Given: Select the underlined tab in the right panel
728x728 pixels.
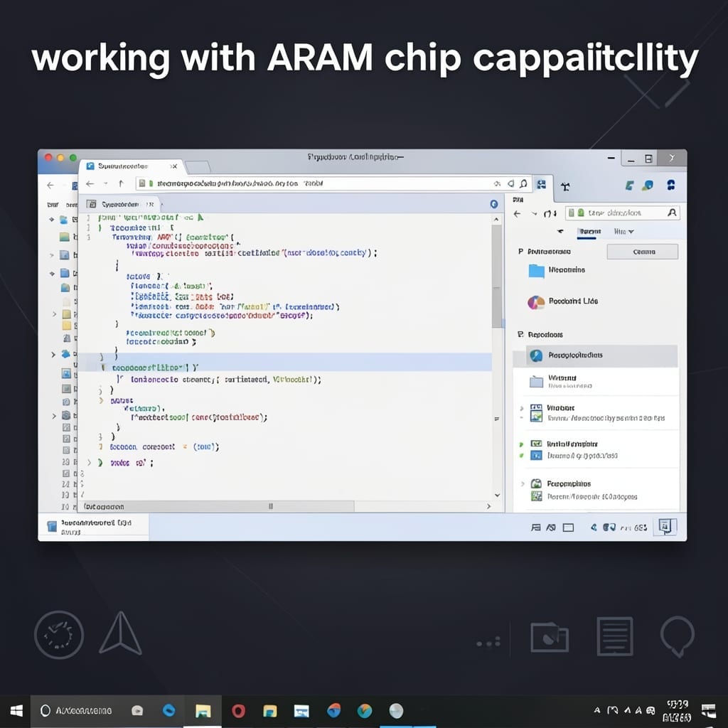Looking at the screenshot, I should 589,232.
